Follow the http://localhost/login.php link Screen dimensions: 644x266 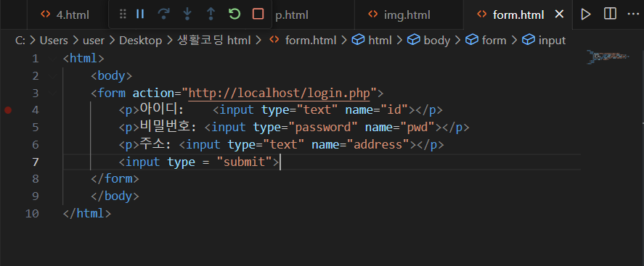click(x=280, y=93)
